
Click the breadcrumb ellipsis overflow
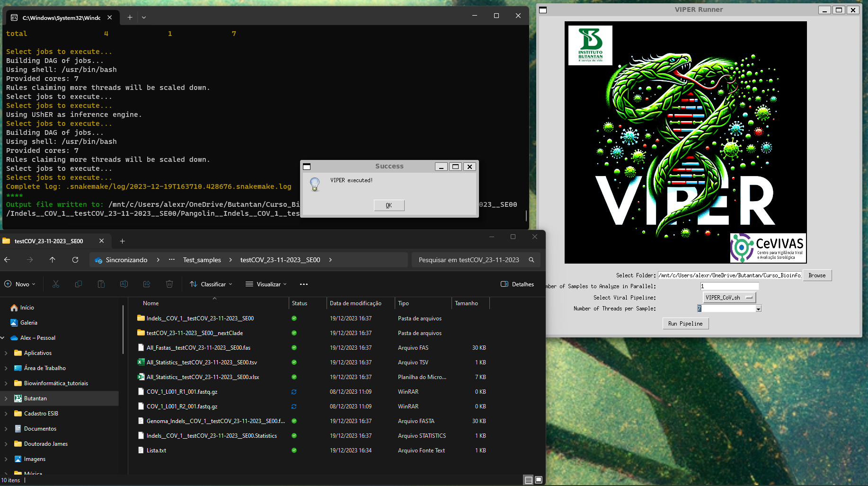pos(172,260)
